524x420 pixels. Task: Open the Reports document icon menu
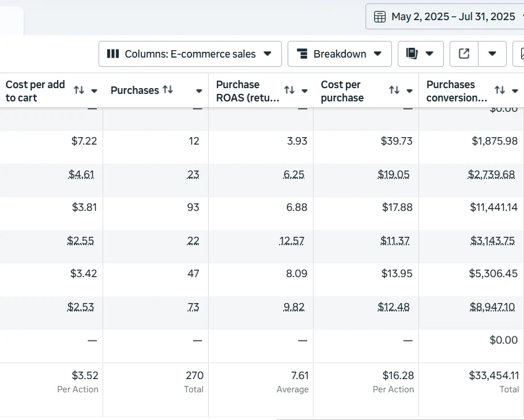point(412,54)
